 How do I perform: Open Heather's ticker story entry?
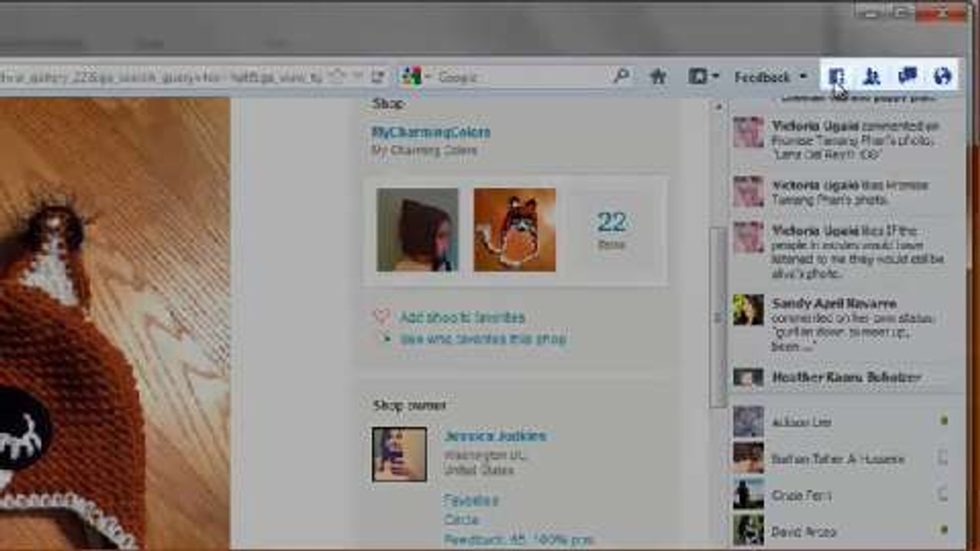pos(848,377)
